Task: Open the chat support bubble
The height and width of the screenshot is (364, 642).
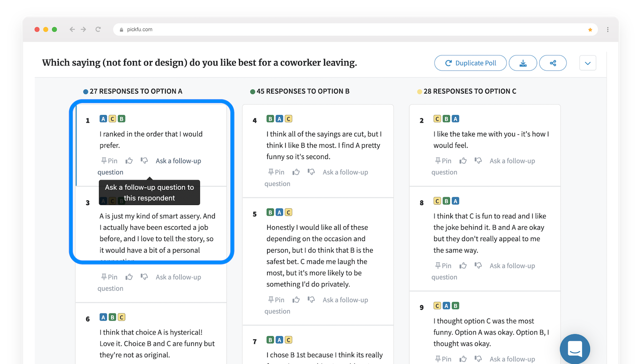Action: 575,349
